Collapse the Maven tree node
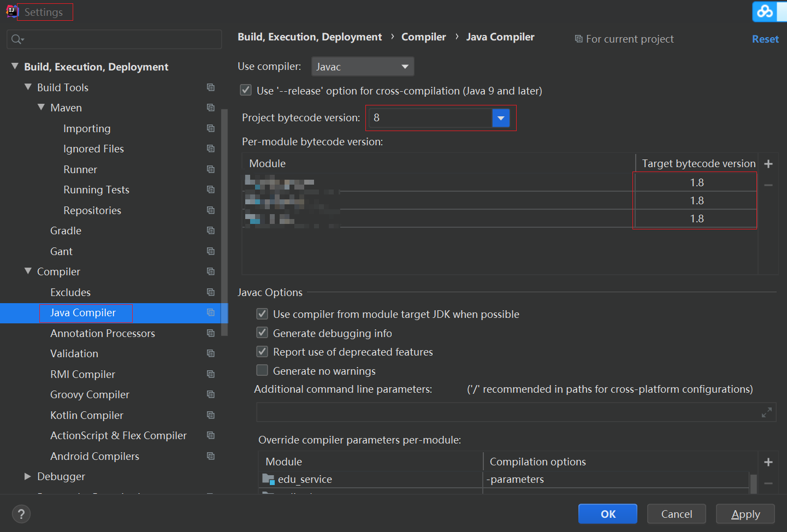Viewport: 787px width, 532px height. pos(41,107)
